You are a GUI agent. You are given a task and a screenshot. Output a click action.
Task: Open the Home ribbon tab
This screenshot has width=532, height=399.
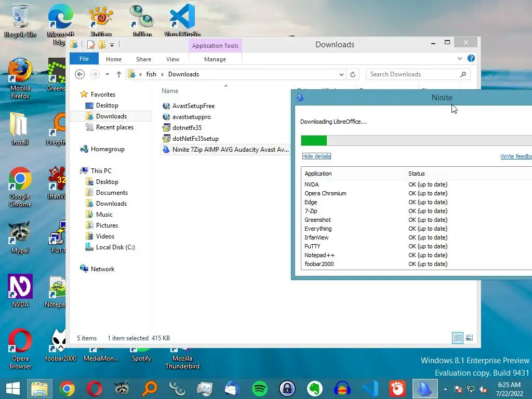click(x=114, y=59)
